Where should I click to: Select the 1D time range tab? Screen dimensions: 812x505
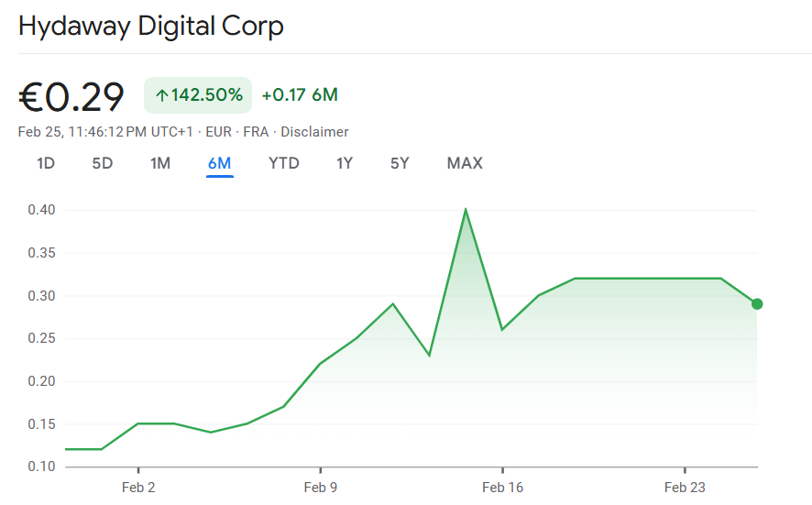46,164
